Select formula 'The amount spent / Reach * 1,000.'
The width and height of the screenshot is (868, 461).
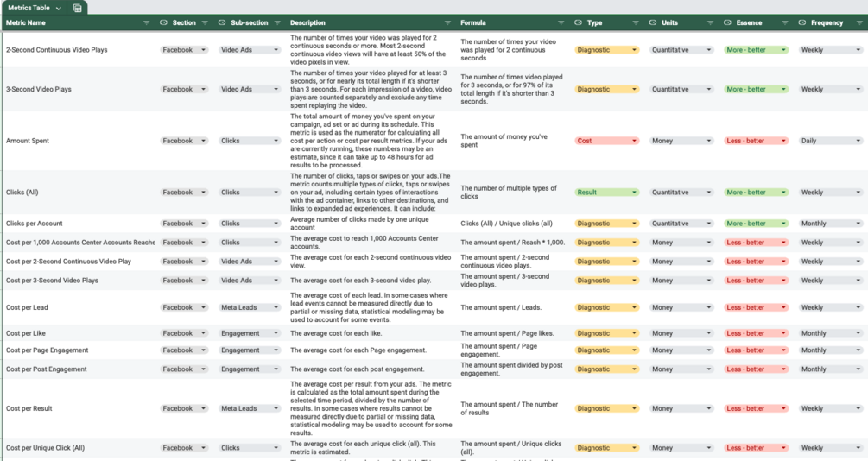[x=513, y=243]
